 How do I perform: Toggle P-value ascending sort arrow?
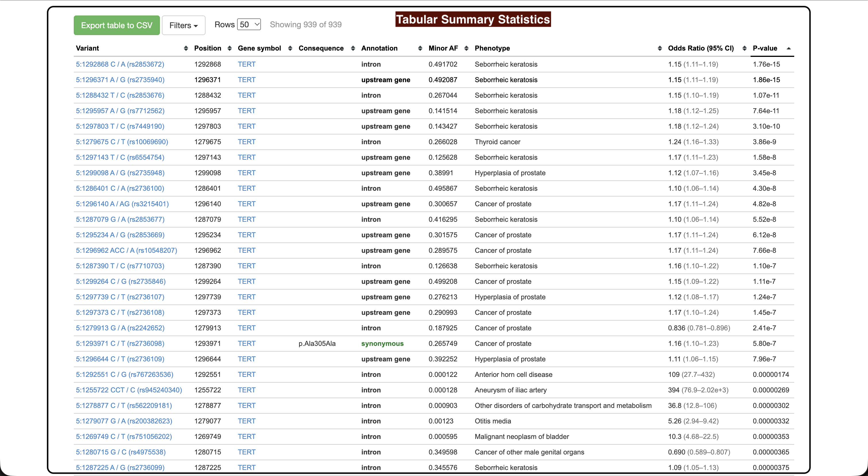(788, 49)
